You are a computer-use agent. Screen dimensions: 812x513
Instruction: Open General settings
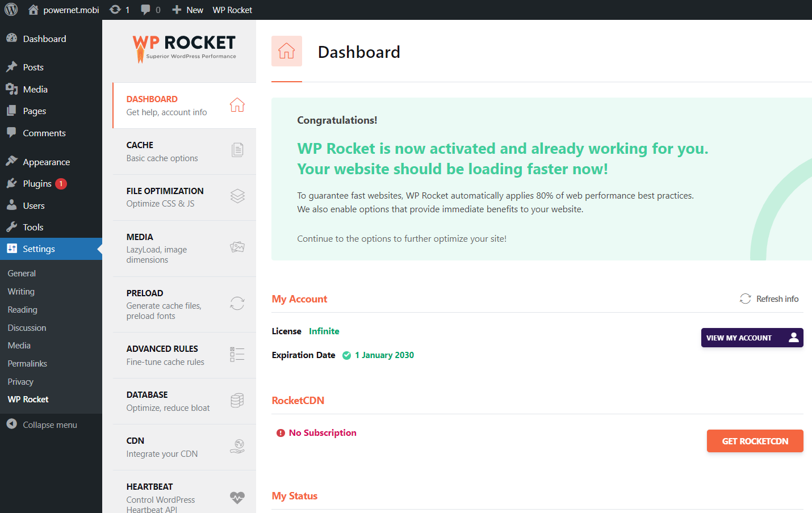point(22,274)
